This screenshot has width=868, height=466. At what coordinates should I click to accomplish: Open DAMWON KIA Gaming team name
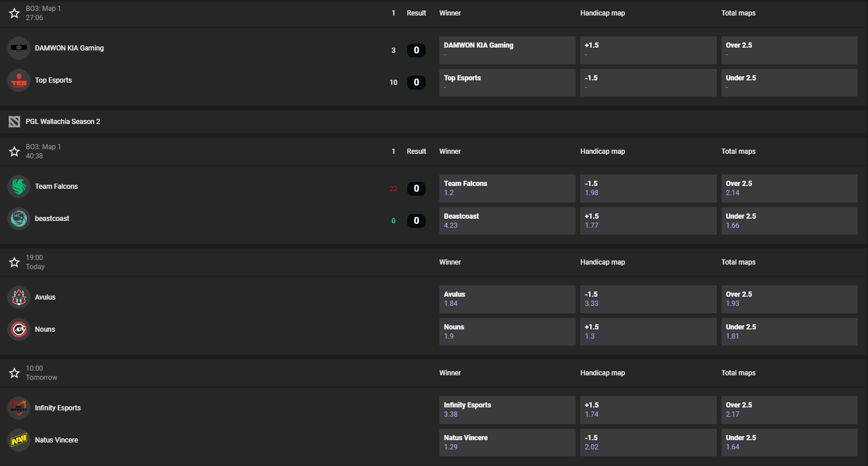70,48
